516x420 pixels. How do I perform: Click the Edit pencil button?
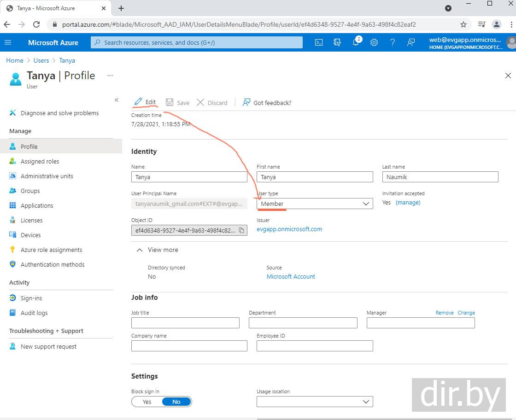145,102
